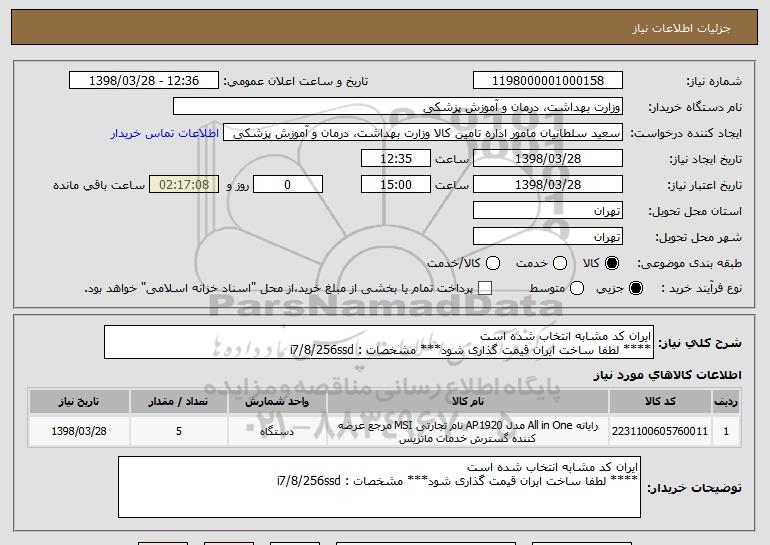The image size is (770, 545).
Task: Click the need date cell 1398/03/28 in table
Action: coord(79,431)
